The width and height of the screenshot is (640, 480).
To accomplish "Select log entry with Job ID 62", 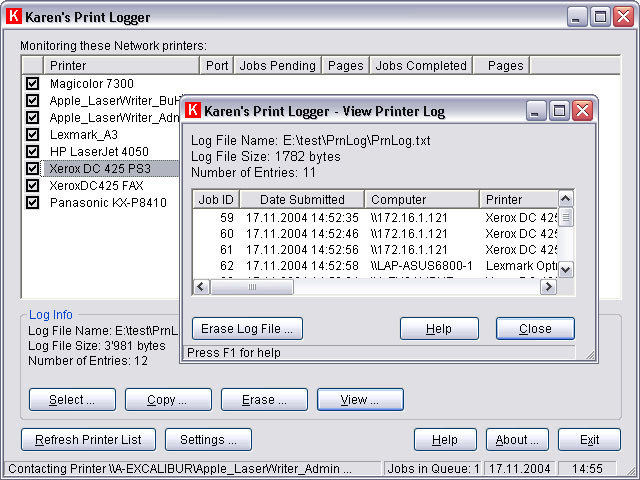I will (375, 266).
